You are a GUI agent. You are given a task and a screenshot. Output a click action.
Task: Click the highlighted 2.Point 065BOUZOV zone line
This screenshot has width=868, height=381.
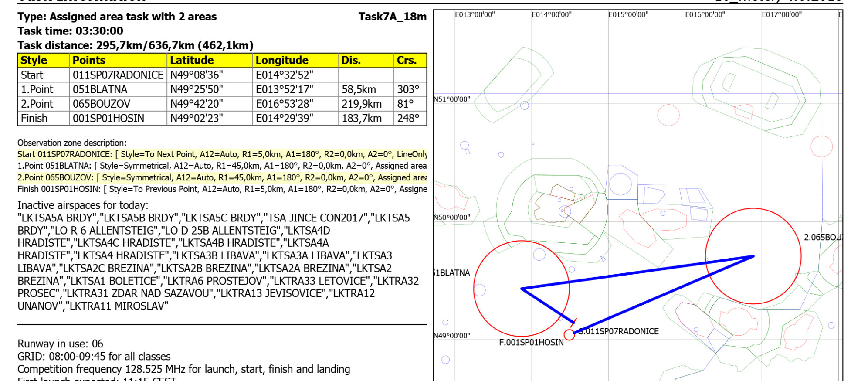click(x=222, y=178)
